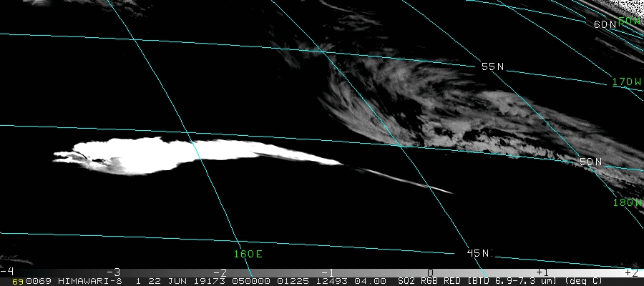Click the 55N latitude label

492,66
